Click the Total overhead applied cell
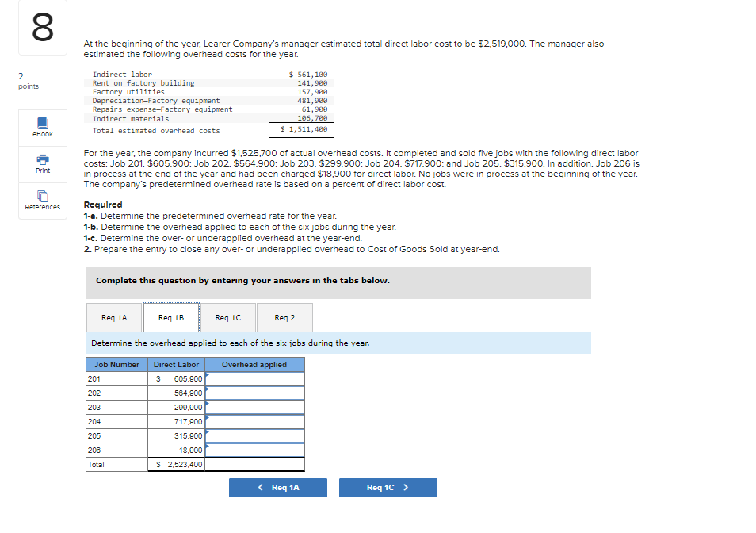 [x=255, y=465]
